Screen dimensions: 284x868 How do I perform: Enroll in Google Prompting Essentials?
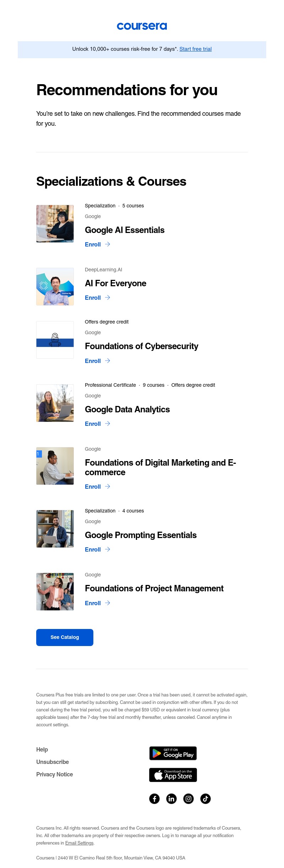tap(93, 549)
